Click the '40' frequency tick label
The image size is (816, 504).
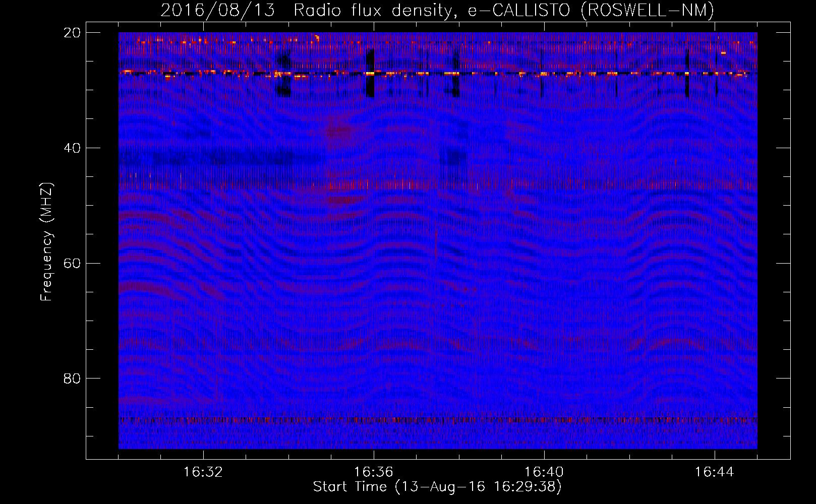tap(72, 148)
